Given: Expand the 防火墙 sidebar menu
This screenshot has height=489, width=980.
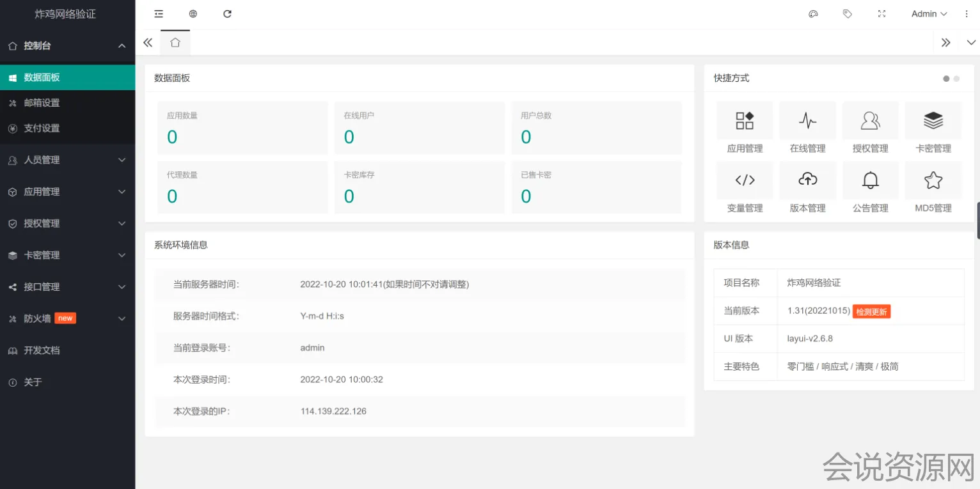Looking at the screenshot, I should pos(67,318).
